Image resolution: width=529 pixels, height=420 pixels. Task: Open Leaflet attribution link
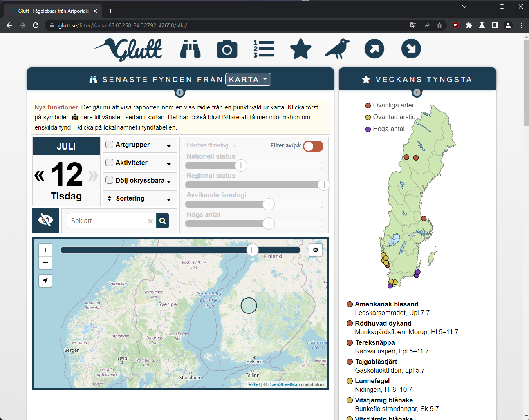coord(253,384)
